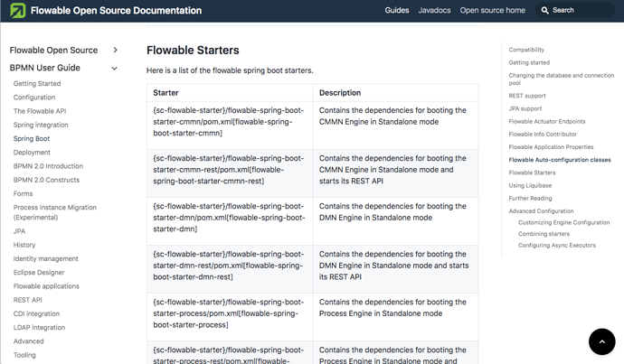
Task: Open Configuring Async Executors subsection
Action: coord(557,245)
